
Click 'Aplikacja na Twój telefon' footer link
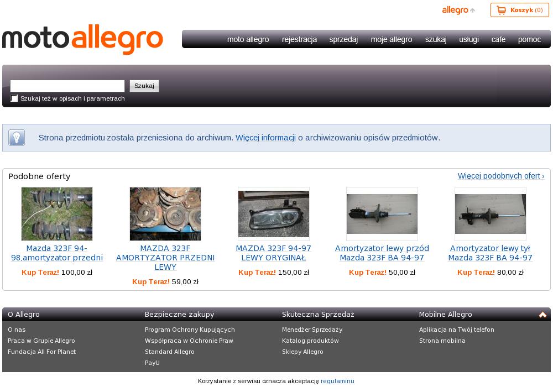pyautogui.click(x=457, y=330)
